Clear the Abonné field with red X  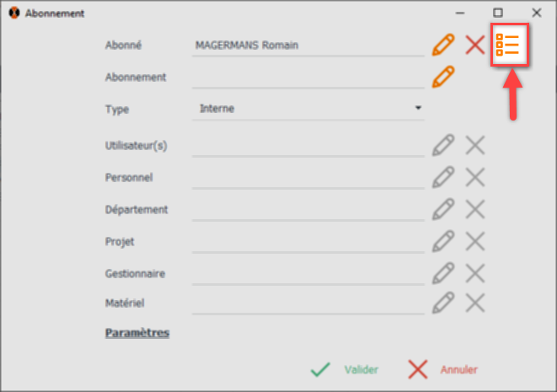[x=475, y=45]
